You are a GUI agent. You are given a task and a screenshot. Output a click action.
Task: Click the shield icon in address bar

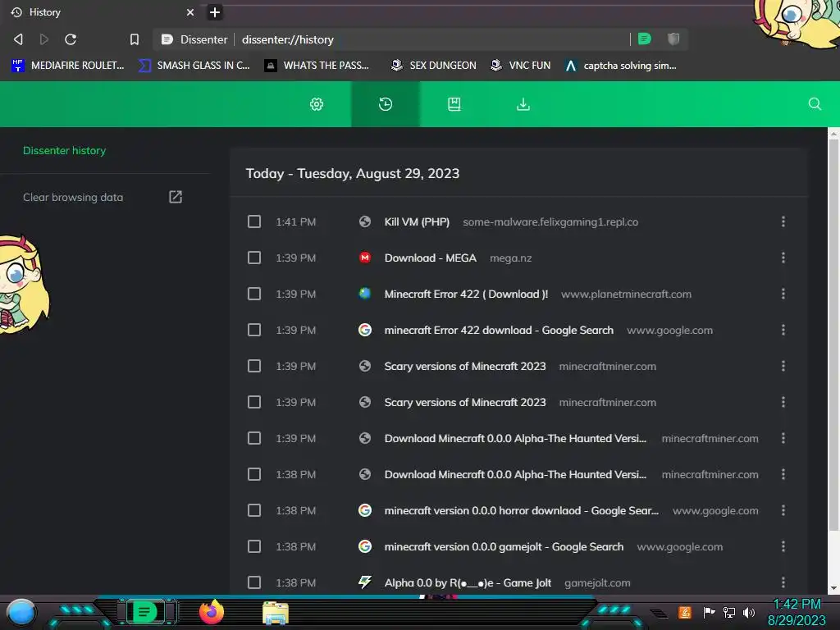coord(673,39)
